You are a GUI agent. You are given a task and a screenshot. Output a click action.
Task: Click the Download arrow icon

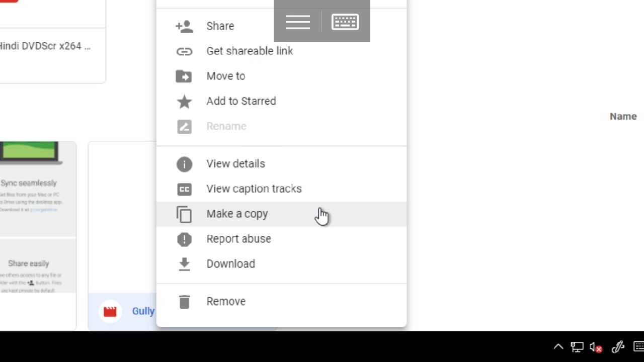(x=184, y=264)
